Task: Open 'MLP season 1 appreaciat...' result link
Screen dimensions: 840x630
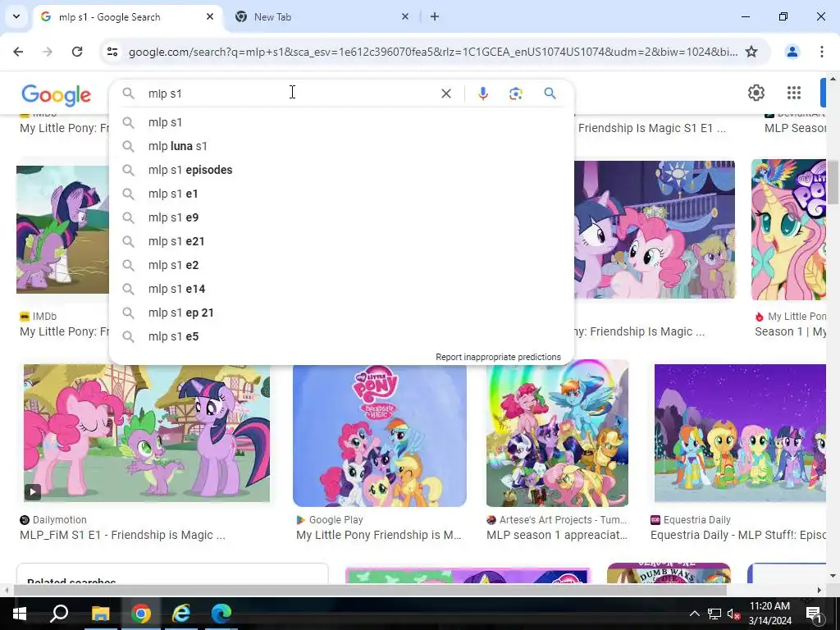Action: [557, 535]
